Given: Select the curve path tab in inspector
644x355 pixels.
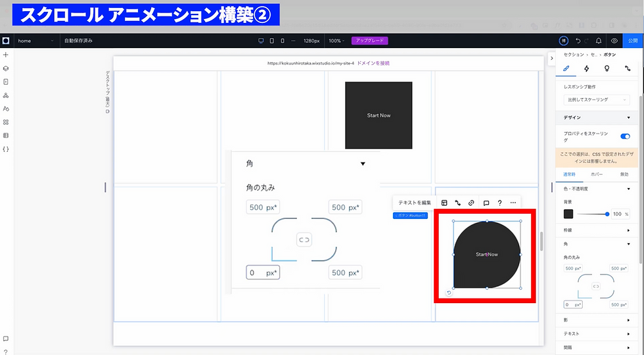Looking at the screenshot, I should (x=628, y=68).
